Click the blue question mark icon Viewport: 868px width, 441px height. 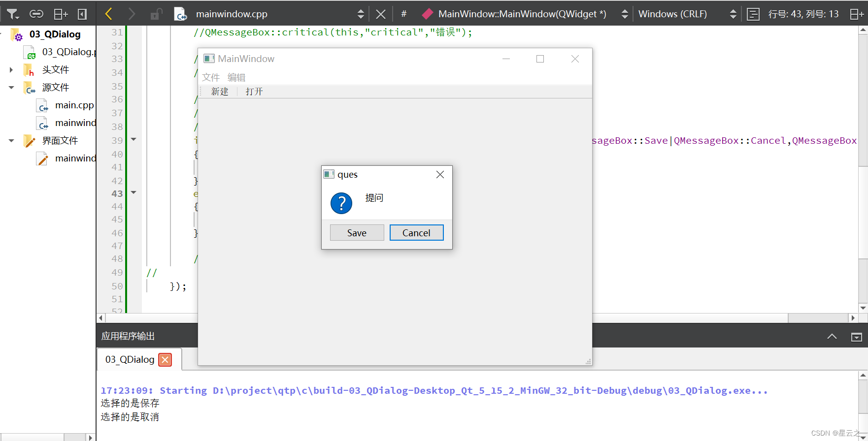[341, 203]
